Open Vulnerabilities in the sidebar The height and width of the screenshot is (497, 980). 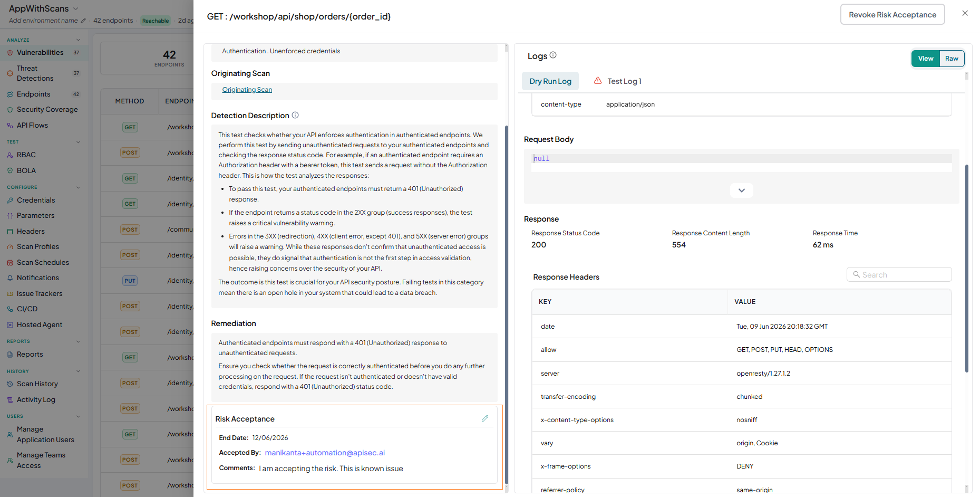(x=40, y=52)
